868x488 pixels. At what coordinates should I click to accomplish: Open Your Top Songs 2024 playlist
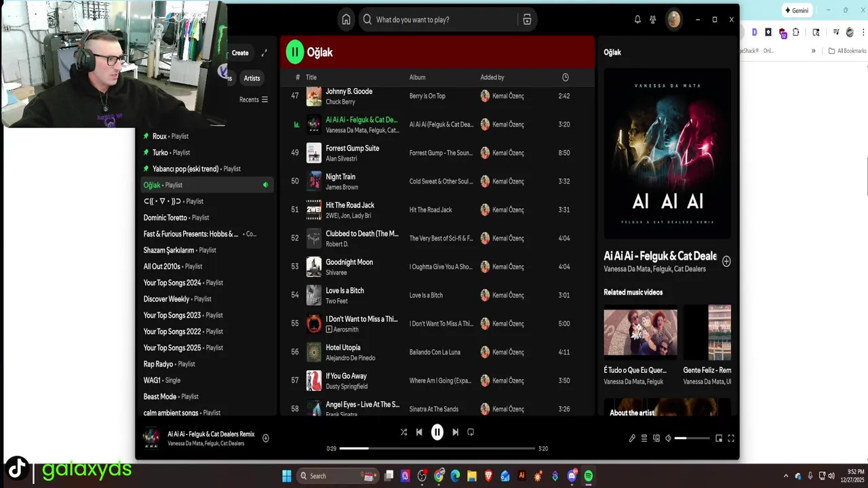click(x=207, y=283)
